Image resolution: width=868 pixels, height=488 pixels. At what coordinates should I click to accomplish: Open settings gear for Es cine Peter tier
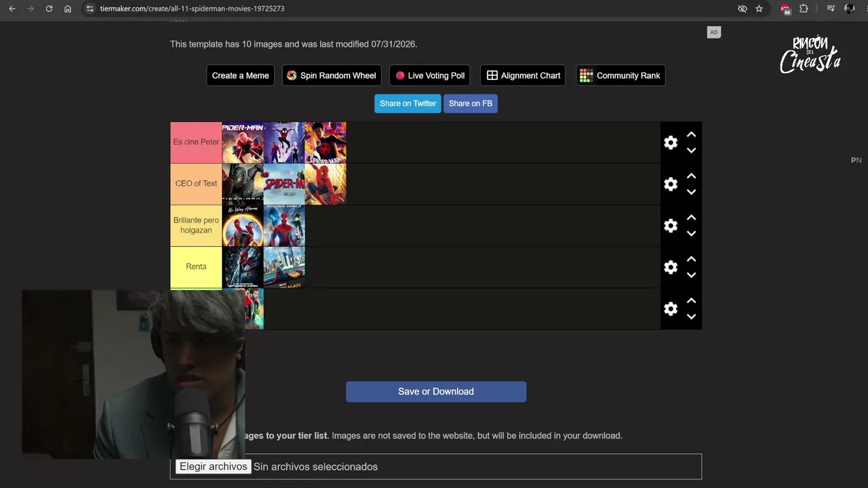[x=671, y=142]
